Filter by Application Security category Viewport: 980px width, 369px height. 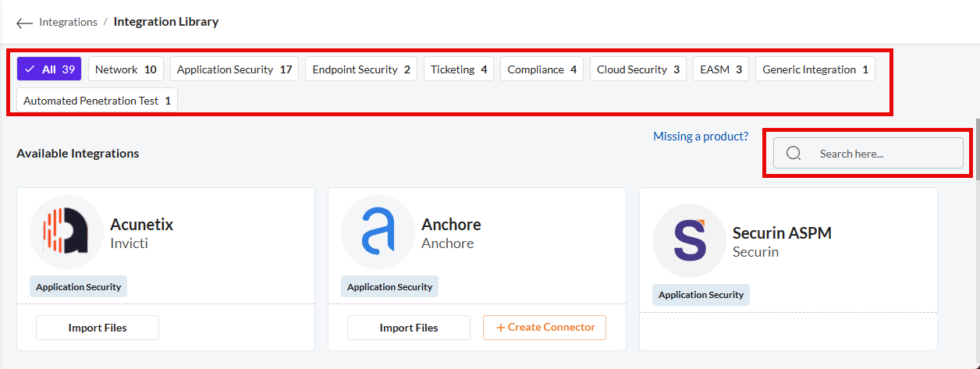click(x=234, y=69)
